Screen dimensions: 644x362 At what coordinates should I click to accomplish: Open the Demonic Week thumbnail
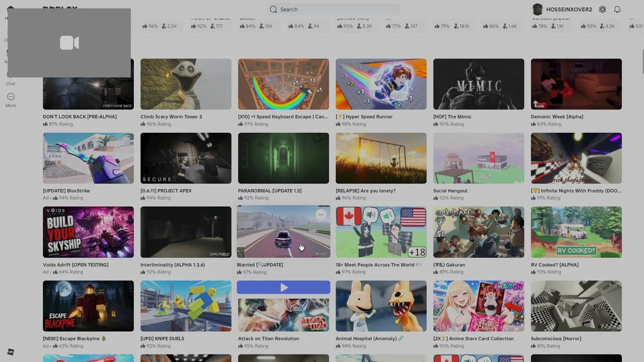coord(576,84)
